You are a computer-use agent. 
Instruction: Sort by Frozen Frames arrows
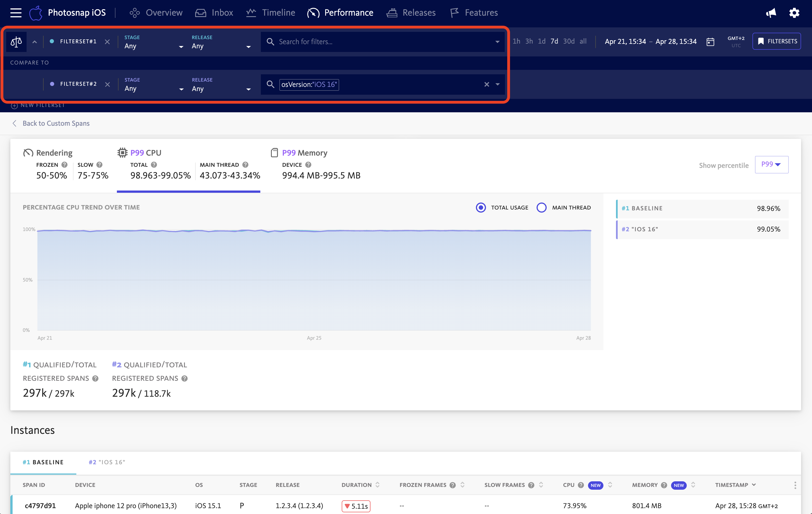(x=463, y=485)
